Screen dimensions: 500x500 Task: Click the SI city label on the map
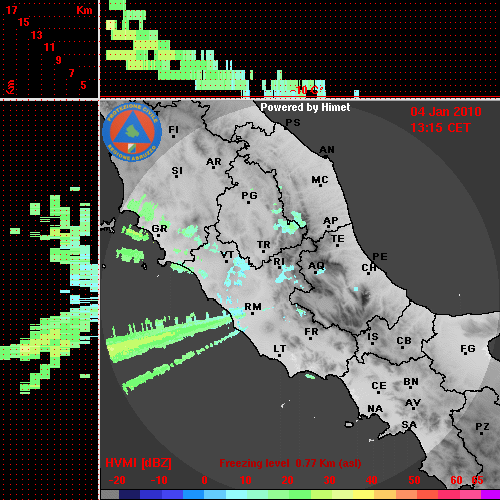(x=177, y=171)
